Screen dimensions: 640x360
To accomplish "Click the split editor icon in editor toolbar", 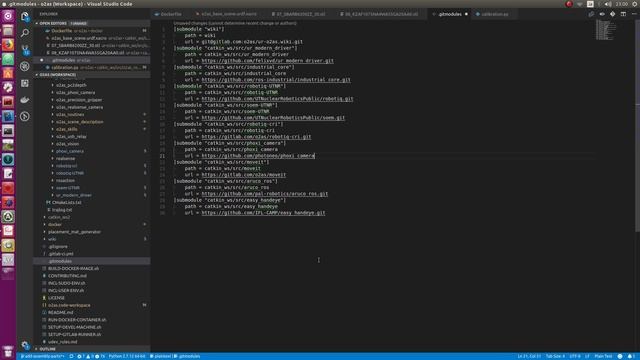I will 623,14.
